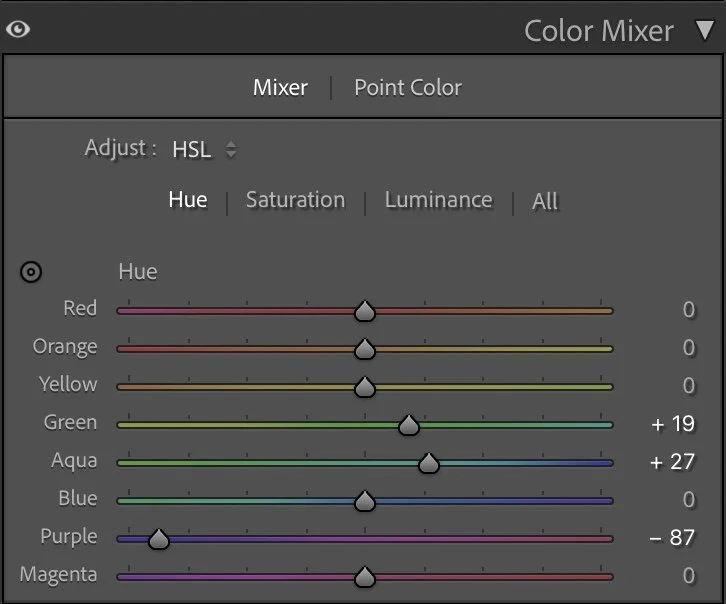Collapse the Color Mixer panel triangle
Screen dimensions: 726x604
704,30
